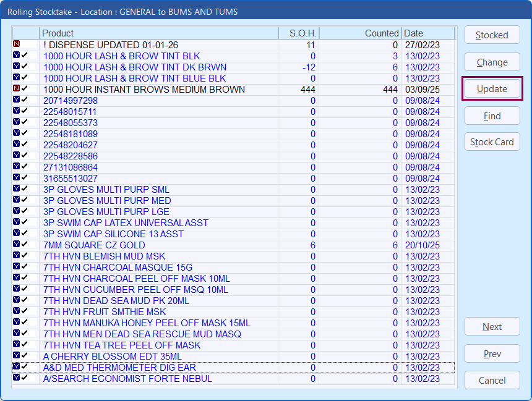Toggle checkmark for 1000 HOUR LASH & BROW TINT BLK
532x401 pixels.
click(x=25, y=56)
